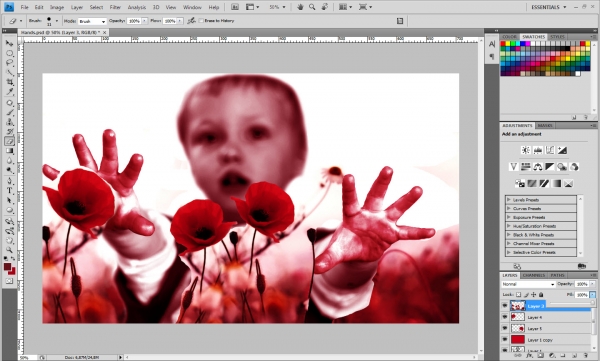The image size is (600, 361).
Task: Pick the red swatch in Swatches panel
Action: click(503, 44)
